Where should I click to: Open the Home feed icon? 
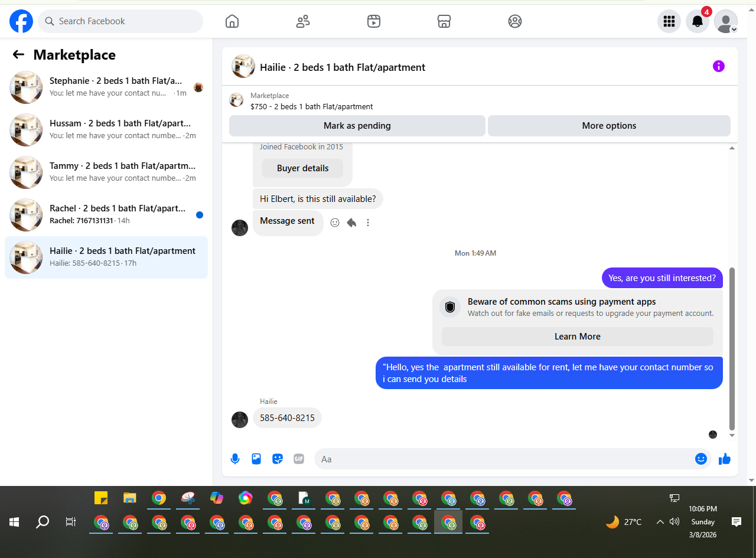pyautogui.click(x=232, y=21)
